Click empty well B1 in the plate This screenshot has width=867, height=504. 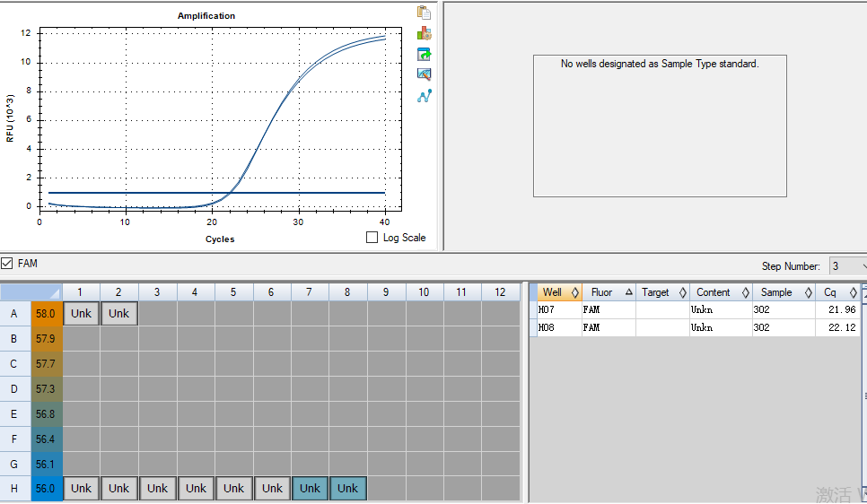tap(82, 338)
